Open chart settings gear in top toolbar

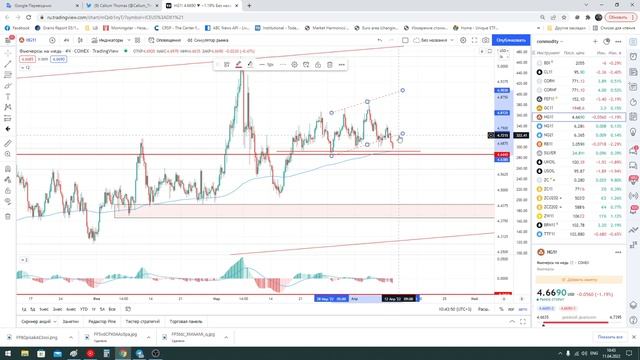click(x=463, y=40)
